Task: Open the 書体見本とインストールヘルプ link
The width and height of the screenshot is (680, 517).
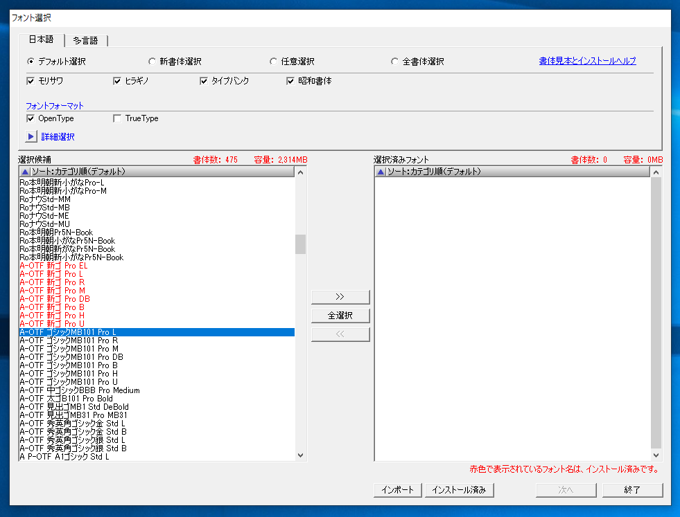Action: [587, 61]
